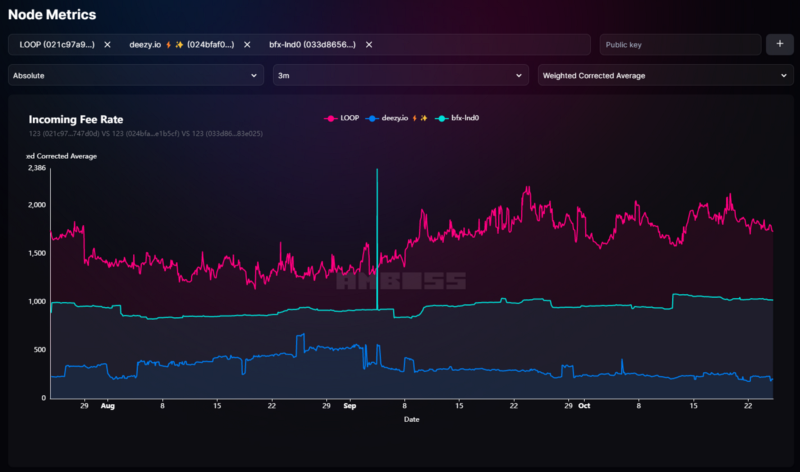Open the Absolute mode dropdown

[x=135, y=75]
